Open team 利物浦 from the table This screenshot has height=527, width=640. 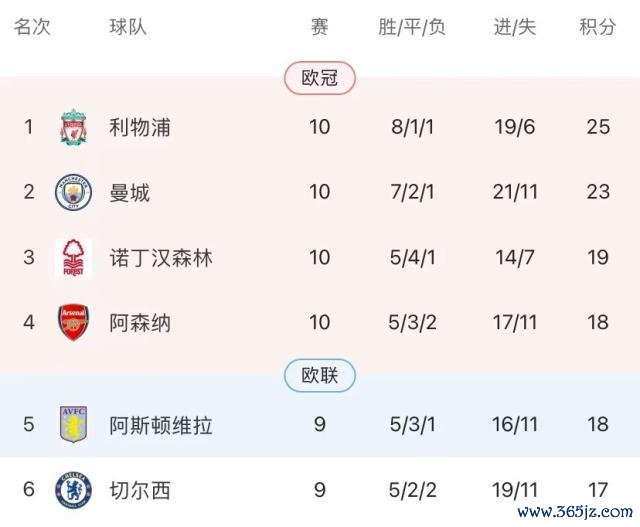(x=140, y=127)
